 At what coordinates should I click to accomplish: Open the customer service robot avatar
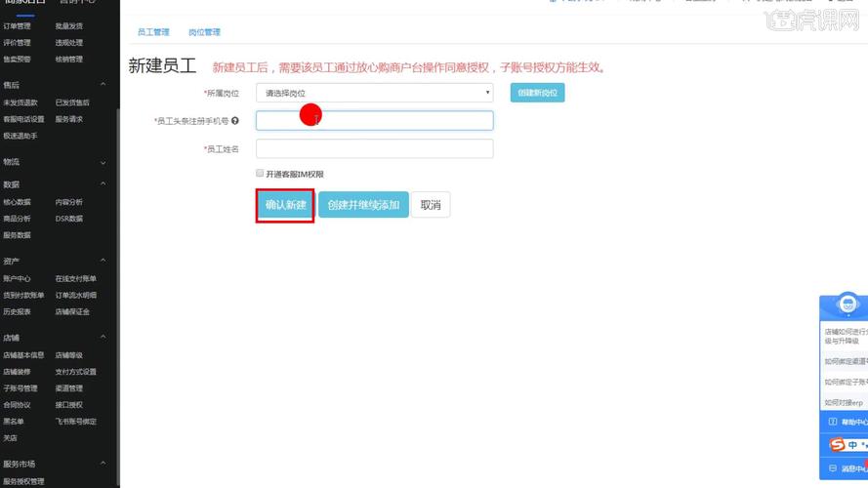pos(847,304)
